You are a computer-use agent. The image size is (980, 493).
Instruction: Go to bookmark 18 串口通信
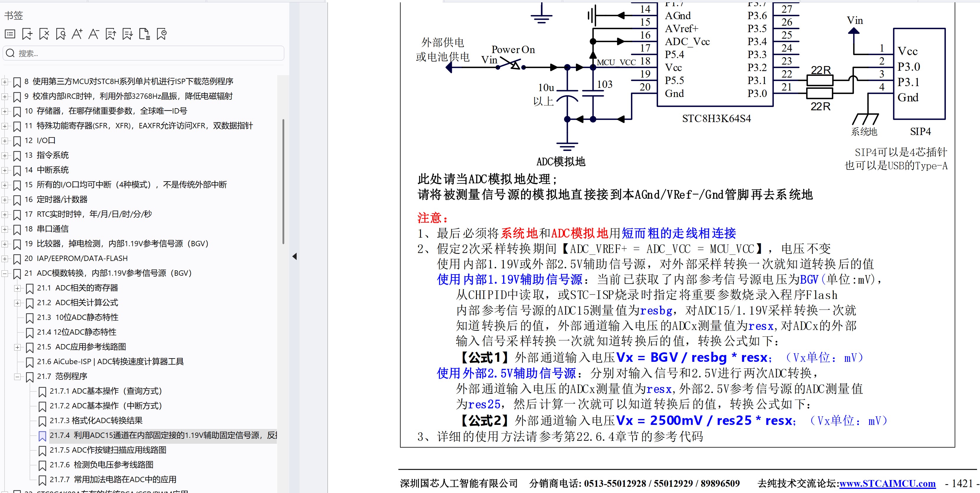coord(47,229)
